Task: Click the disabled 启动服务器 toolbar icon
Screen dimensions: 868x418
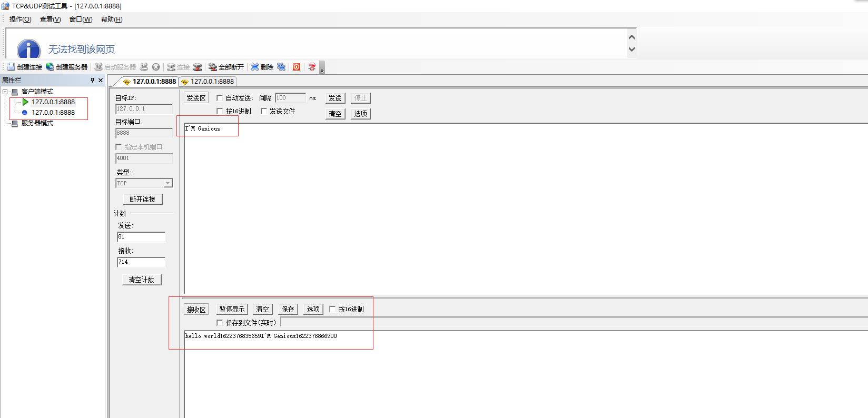Action: [x=98, y=67]
